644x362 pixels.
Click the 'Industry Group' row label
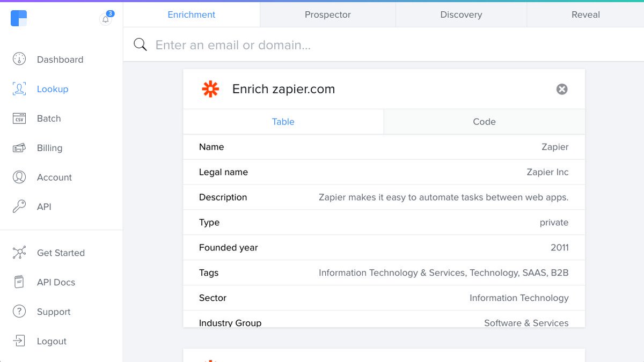coord(230,323)
